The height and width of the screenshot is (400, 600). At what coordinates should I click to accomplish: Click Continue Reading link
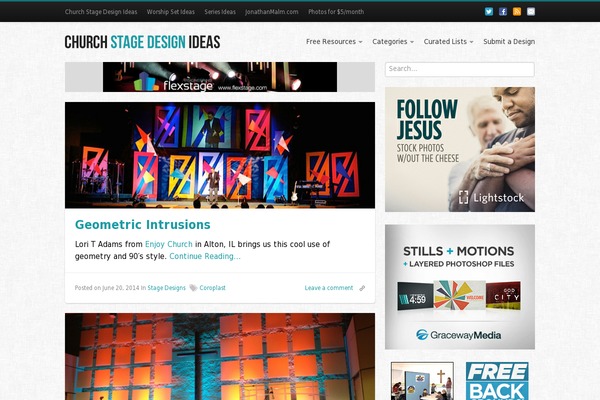(205, 256)
